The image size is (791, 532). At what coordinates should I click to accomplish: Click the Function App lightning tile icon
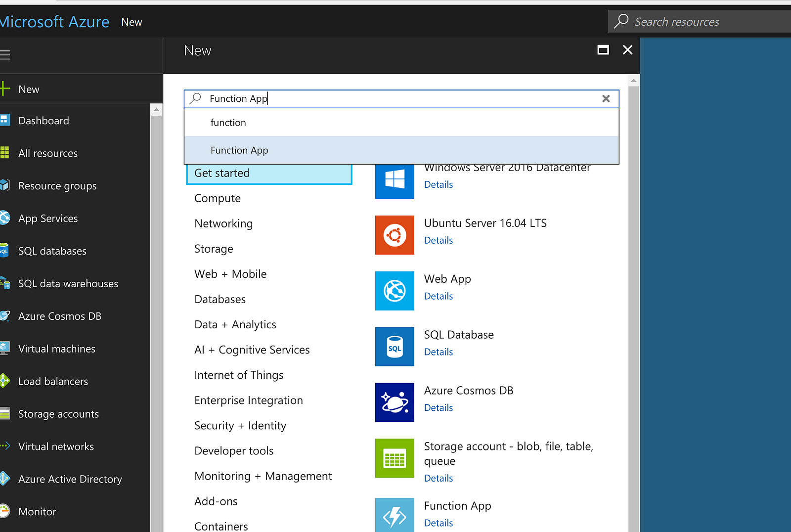click(395, 515)
